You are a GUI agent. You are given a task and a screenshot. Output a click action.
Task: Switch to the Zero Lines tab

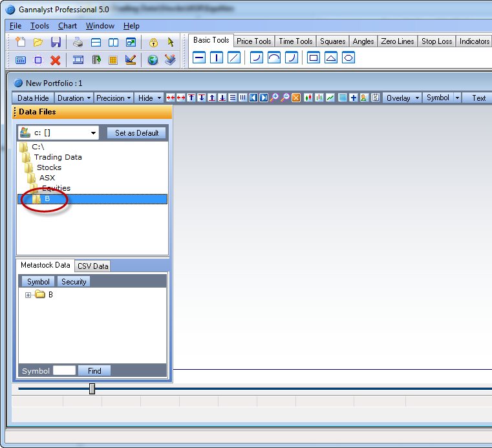(x=397, y=41)
